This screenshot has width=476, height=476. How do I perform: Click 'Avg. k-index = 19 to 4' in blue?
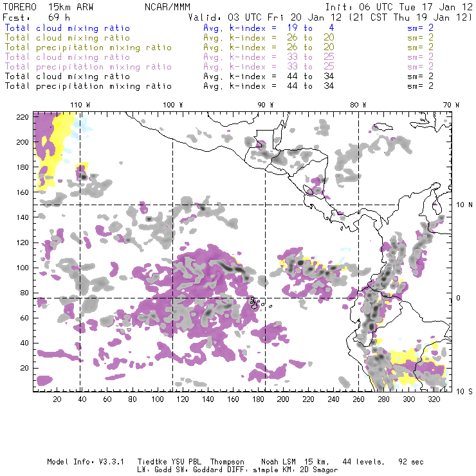pyautogui.click(x=269, y=28)
